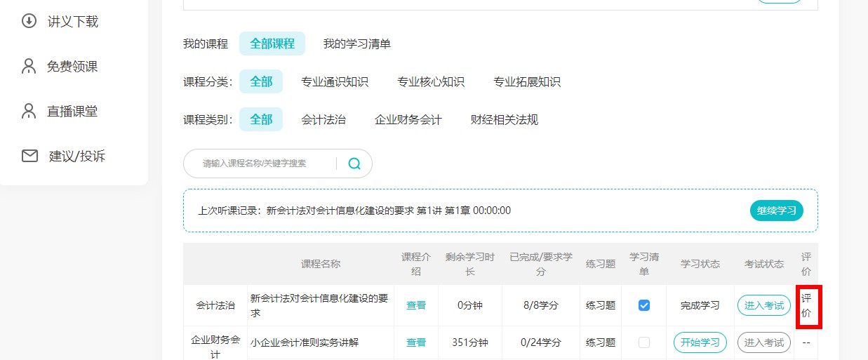868x360 pixels.
Task: Click the search magnifier icon
Action: 354,164
